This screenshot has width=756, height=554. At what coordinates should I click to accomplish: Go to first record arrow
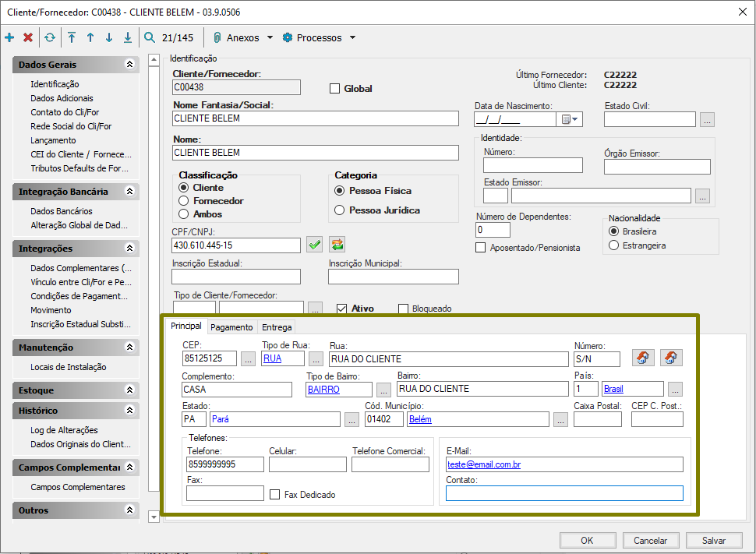click(x=72, y=37)
